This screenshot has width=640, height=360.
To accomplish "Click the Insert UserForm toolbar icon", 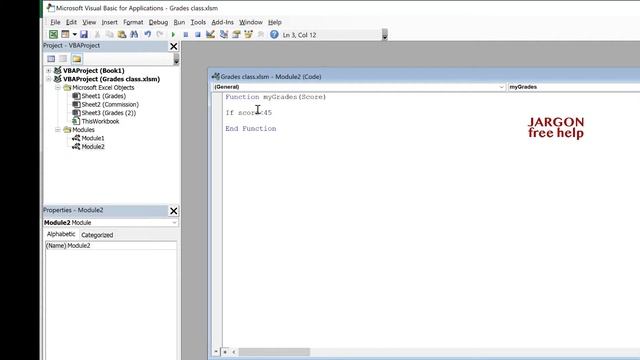I will 65,35.
